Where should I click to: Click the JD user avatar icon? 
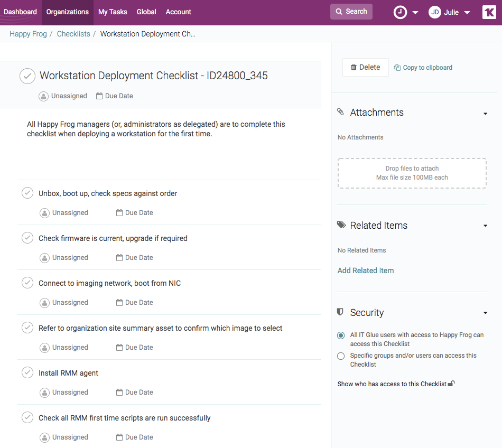[x=434, y=12]
